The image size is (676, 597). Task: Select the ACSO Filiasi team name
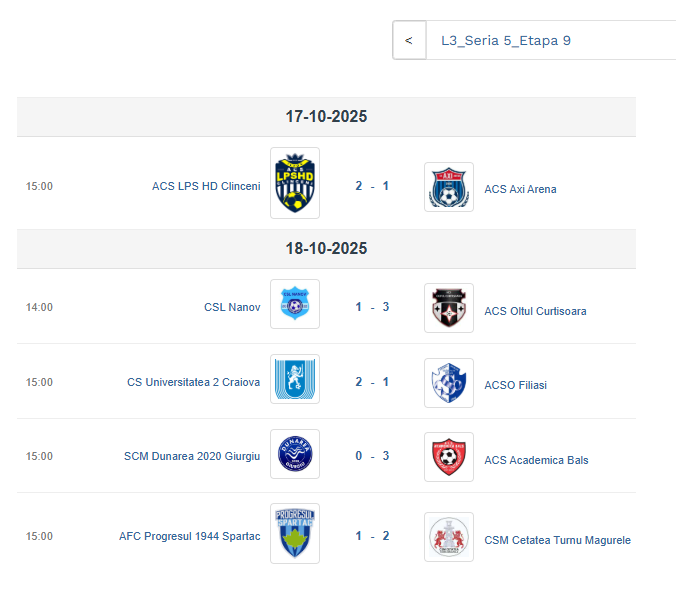(515, 385)
